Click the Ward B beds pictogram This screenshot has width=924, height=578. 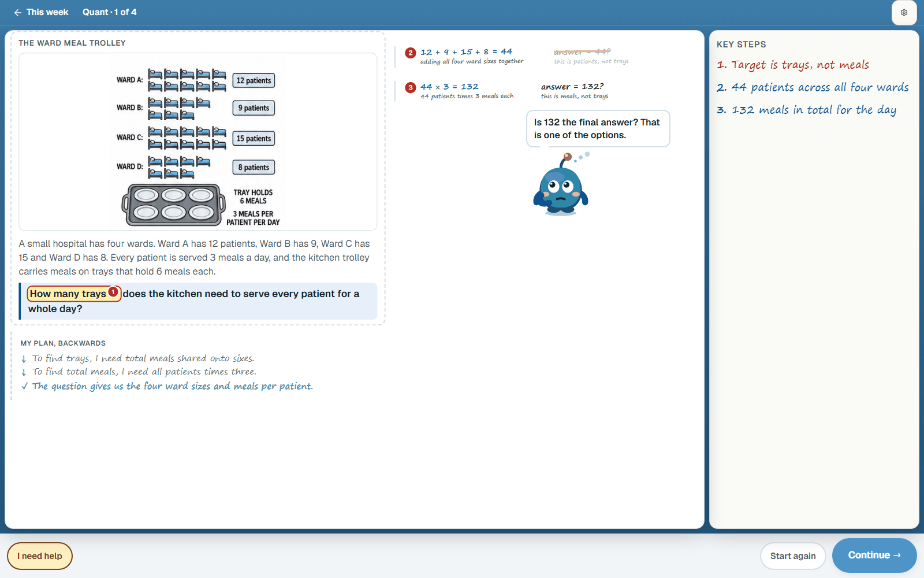coord(179,109)
